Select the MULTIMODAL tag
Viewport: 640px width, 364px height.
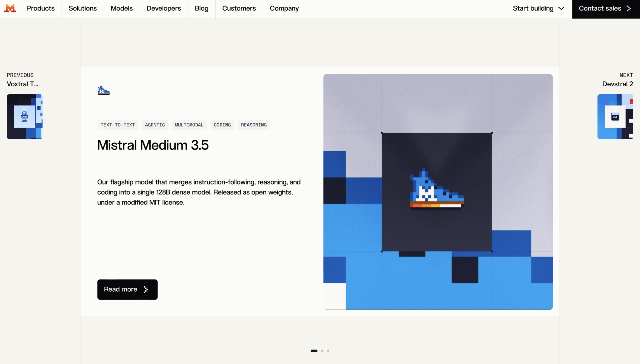tap(189, 125)
